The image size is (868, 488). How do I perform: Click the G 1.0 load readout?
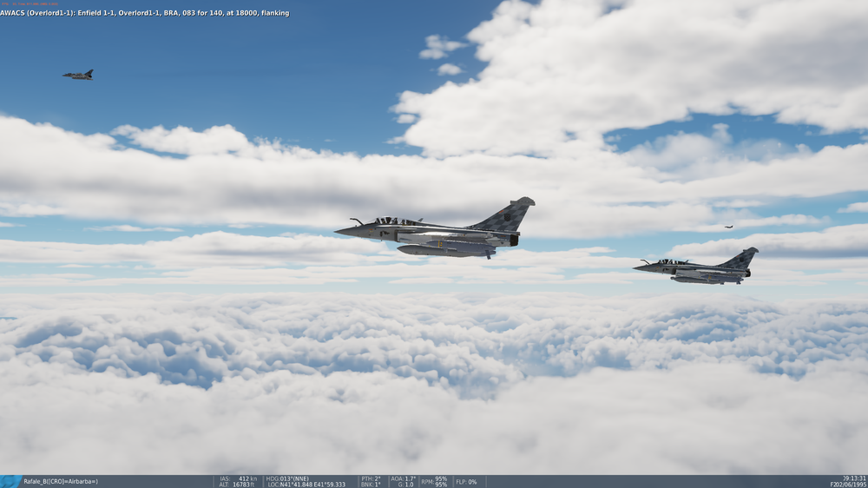[405, 485]
